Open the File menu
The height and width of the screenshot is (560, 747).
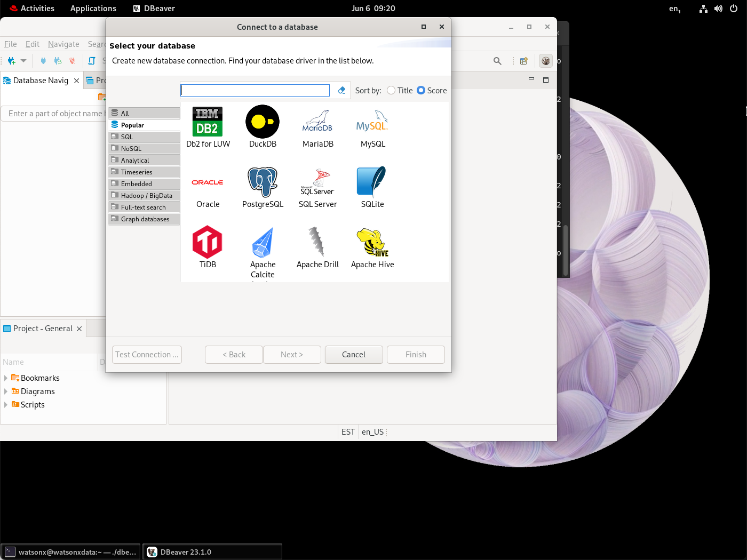click(11, 44)
